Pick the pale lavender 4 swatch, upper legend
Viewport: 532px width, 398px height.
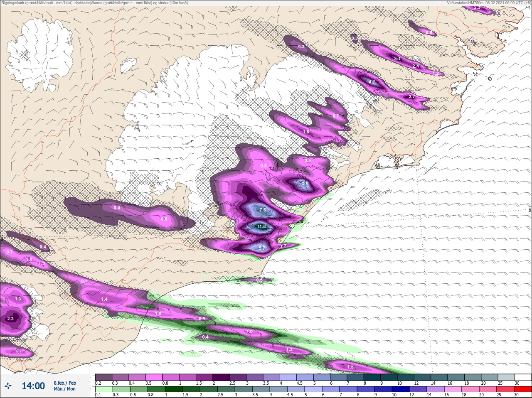pos(289,377)
